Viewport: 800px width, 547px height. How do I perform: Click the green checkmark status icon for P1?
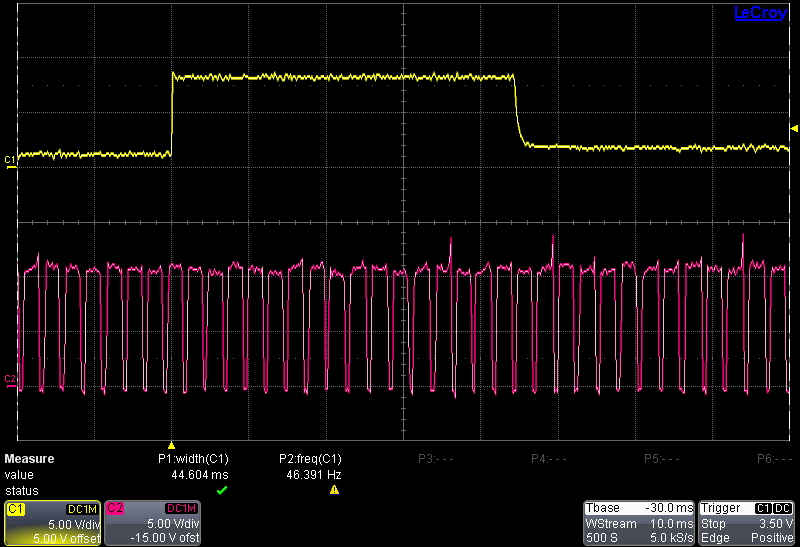pyautogui.click(x=222, y=490)
